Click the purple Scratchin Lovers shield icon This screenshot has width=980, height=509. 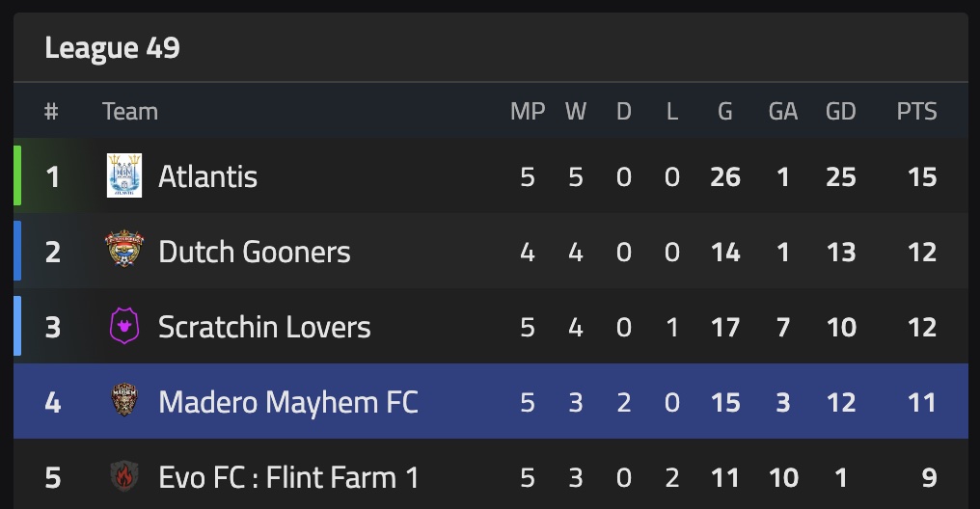pyautogui.click(x=123, y=327)
